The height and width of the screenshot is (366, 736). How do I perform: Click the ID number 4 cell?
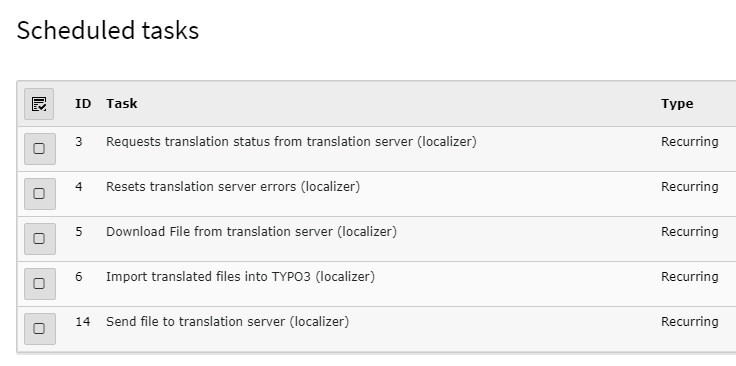coord(78,187)
